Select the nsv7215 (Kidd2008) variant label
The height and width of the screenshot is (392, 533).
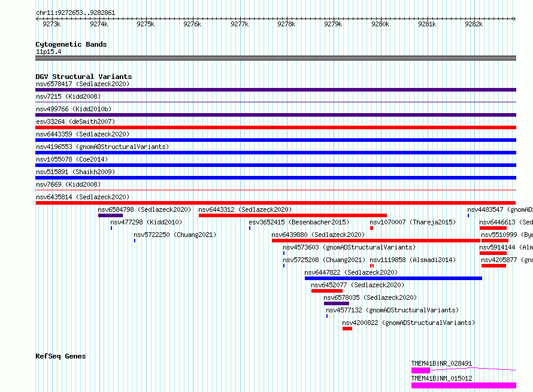[x=68, y=96]
